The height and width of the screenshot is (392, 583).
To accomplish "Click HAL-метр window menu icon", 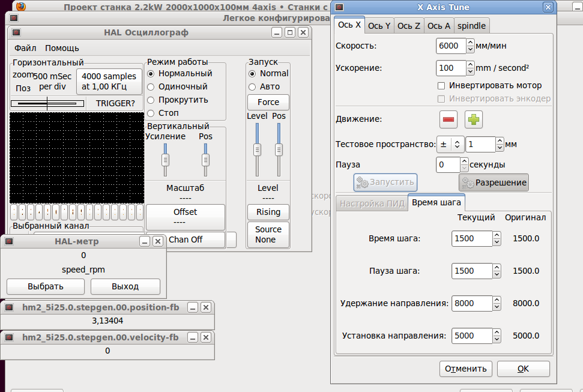I will tap(9, 241).
